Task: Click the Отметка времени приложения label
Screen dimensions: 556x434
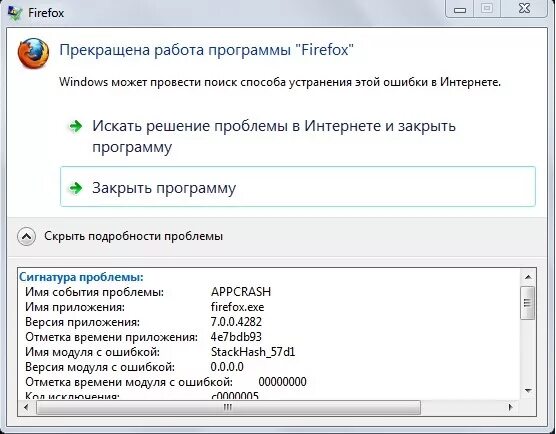Action: 111,337
